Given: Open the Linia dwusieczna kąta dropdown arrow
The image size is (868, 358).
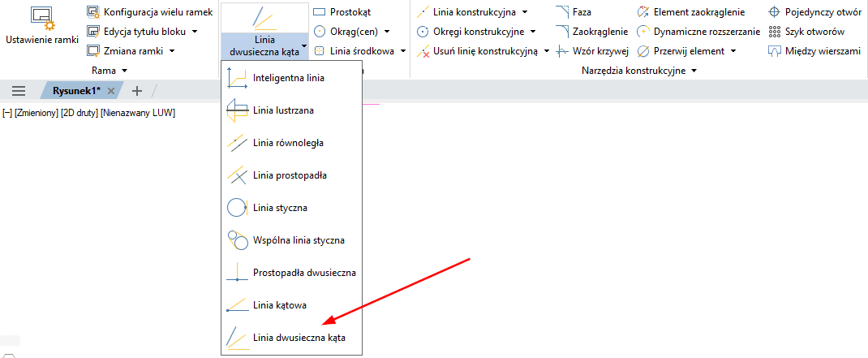Looking at the screenshot, I should click(304, 46).
